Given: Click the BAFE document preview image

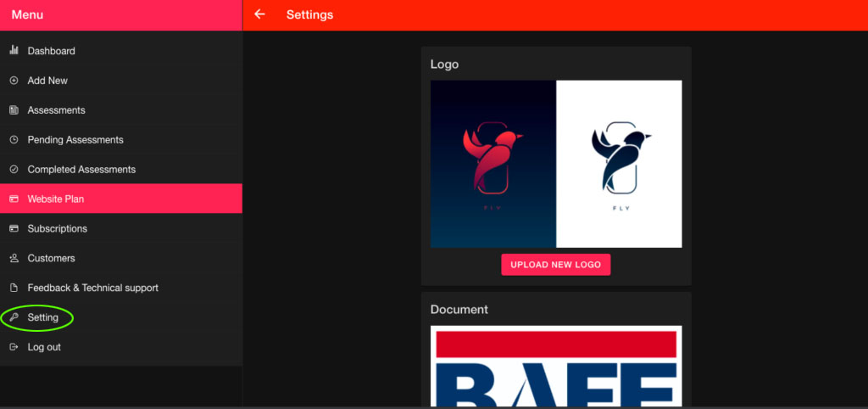Looking at the screenshot, I should [x=556, y=367].
